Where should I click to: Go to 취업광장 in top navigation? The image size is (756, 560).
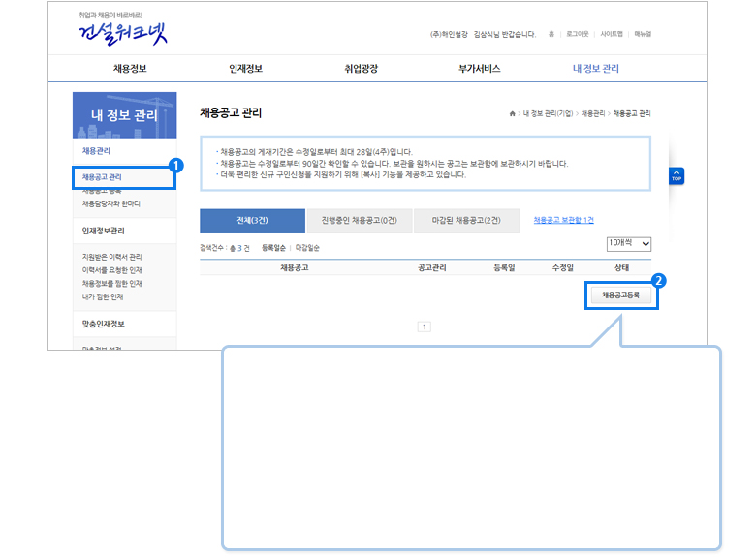(361, 69)
